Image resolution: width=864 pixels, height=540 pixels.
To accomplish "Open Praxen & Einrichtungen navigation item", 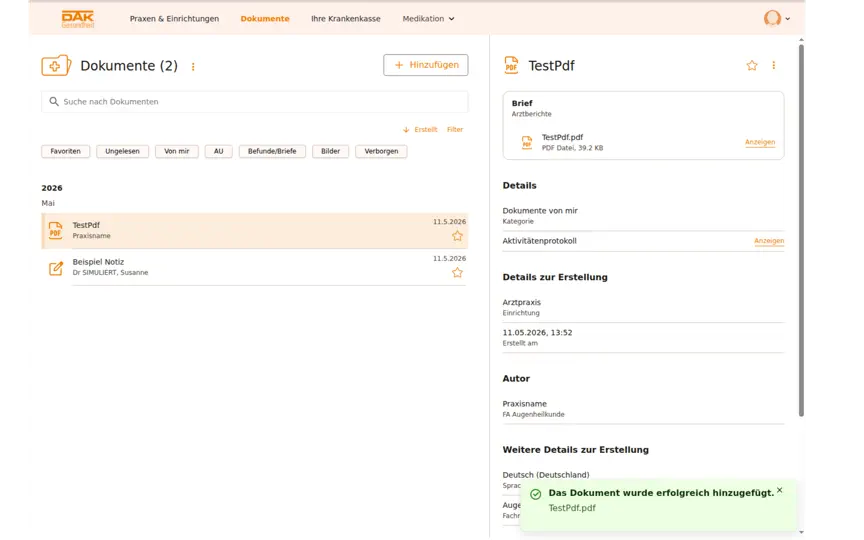I will click(x=174, y=19).
